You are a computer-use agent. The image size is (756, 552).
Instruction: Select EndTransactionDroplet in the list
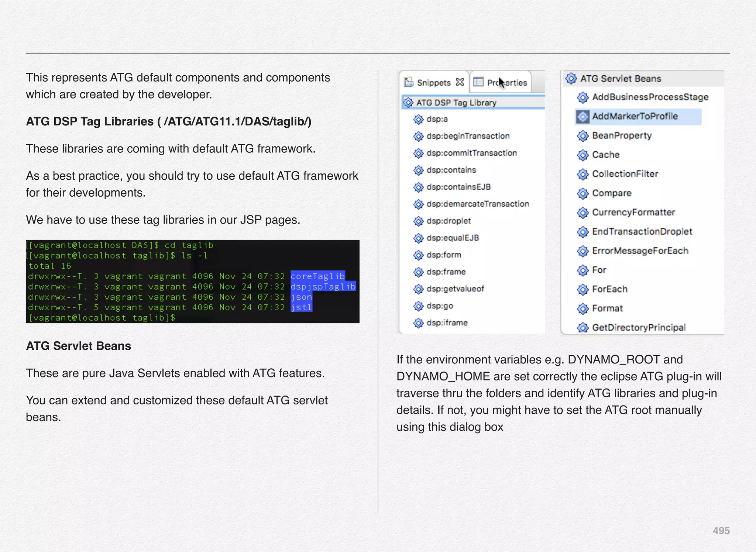[642, 231]
